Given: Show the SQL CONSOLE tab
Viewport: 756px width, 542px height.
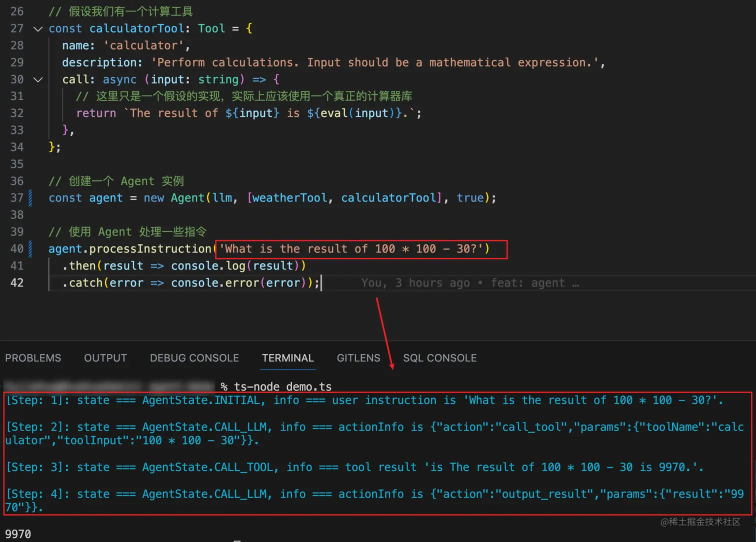Looking at the screenshot, I should tap(440, 358).
